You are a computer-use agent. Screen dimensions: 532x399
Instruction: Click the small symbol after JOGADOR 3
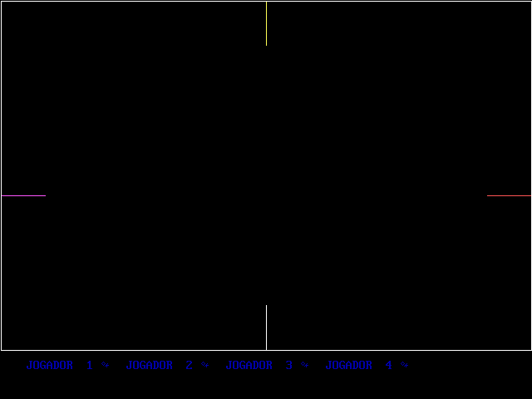coord(305,365)
